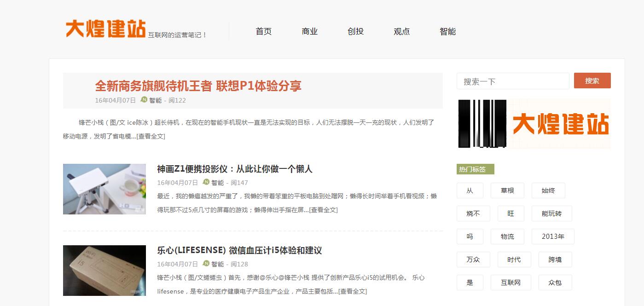The height and width of the screenshot is (306, 644).
Task: Select the 时代 hot tag
Action: [514, 260]
